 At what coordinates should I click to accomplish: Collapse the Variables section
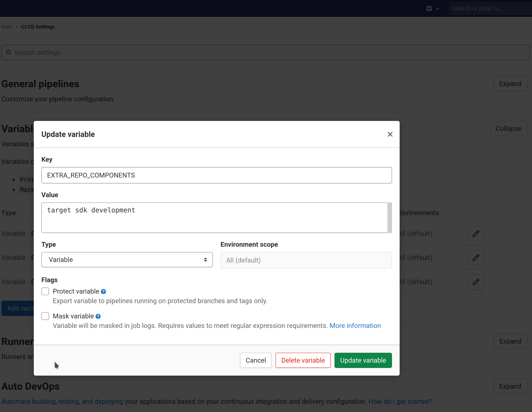(508, 129)
